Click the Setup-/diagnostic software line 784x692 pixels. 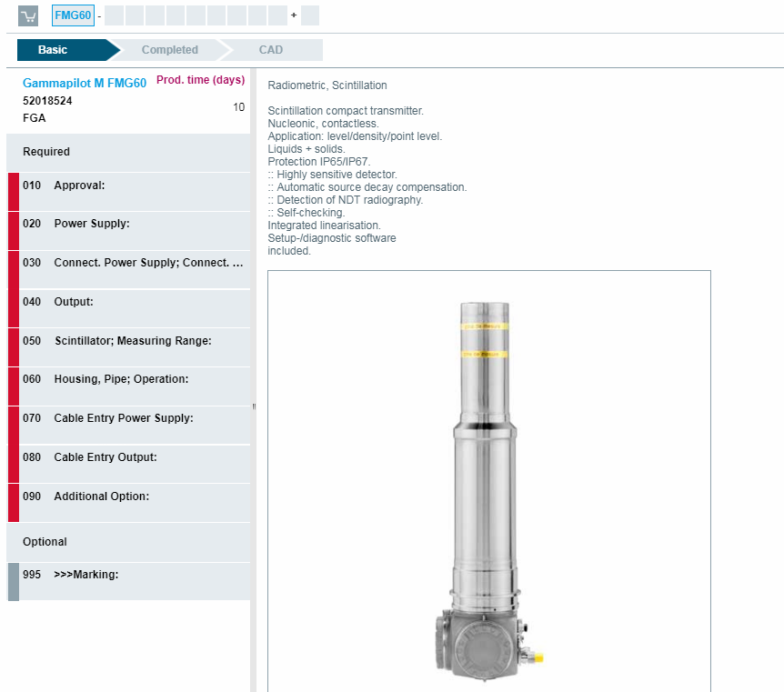[x=332, y=238]
